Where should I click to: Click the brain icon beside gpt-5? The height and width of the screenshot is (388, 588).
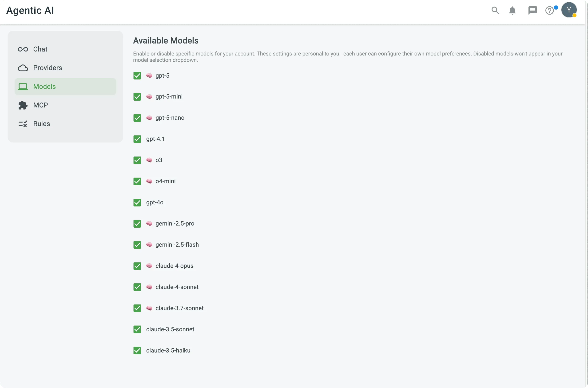[x=149, y=75]
